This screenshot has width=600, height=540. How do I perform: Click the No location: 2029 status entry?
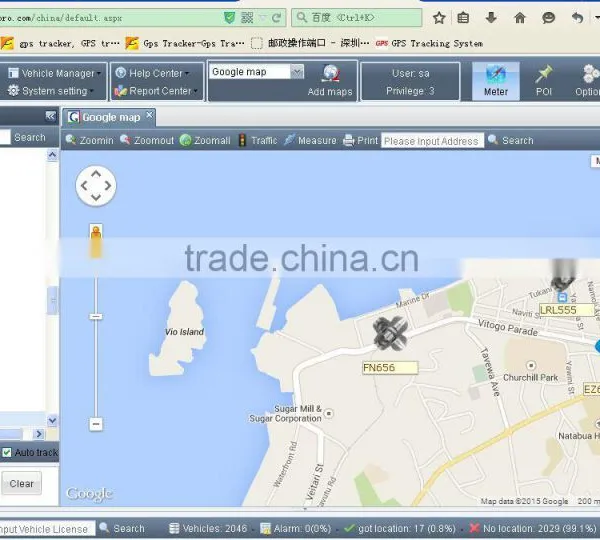pyautogui.click(x=533, y=529)
